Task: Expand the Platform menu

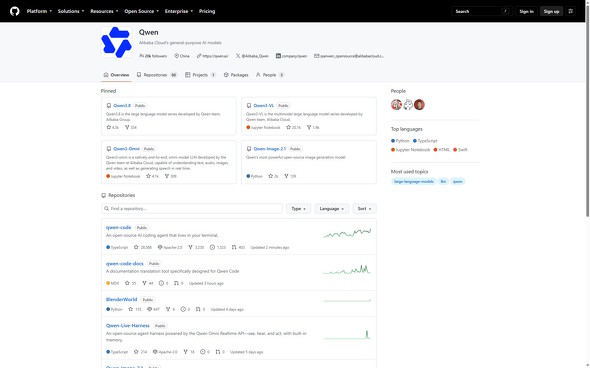Action: coord(39,11)
